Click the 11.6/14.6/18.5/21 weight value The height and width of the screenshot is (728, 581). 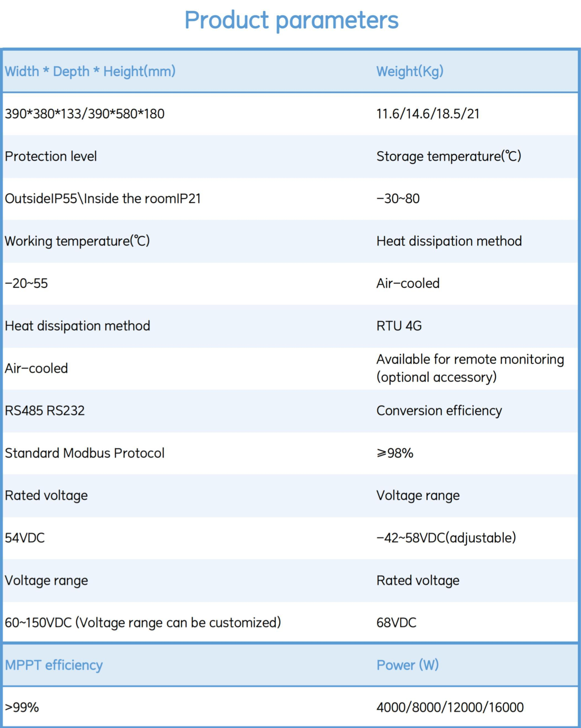(428, 114)
